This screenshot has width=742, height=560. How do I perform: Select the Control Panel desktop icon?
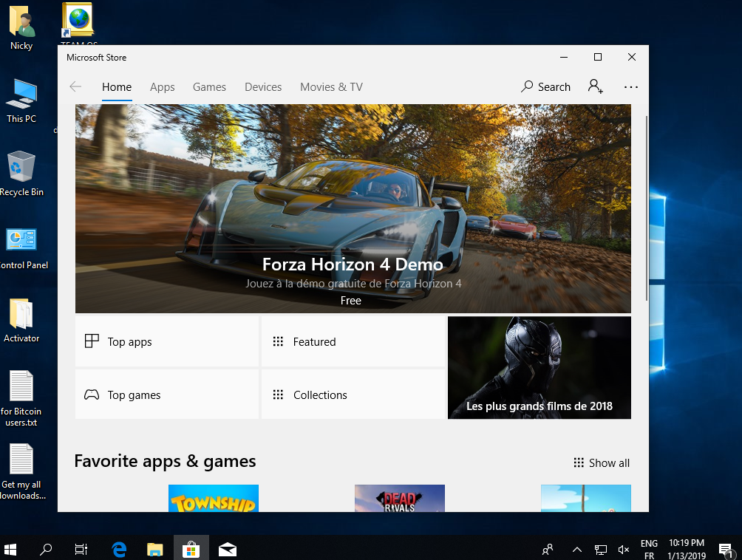pos(22,247)
